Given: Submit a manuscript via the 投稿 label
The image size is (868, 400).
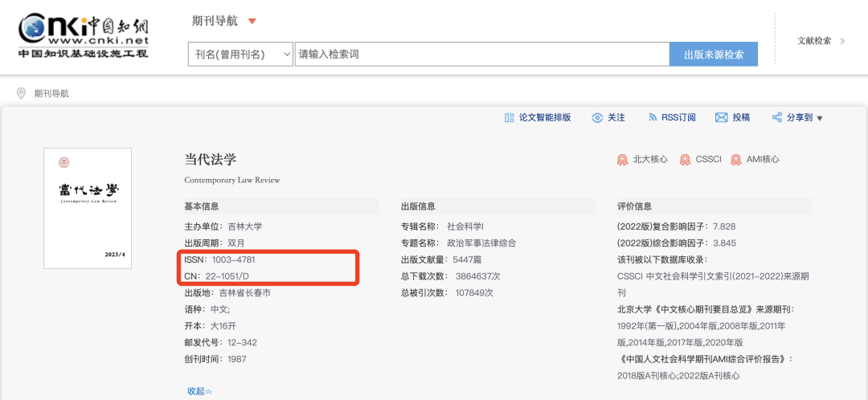Looking at the screenshot, I should [741, 117].
